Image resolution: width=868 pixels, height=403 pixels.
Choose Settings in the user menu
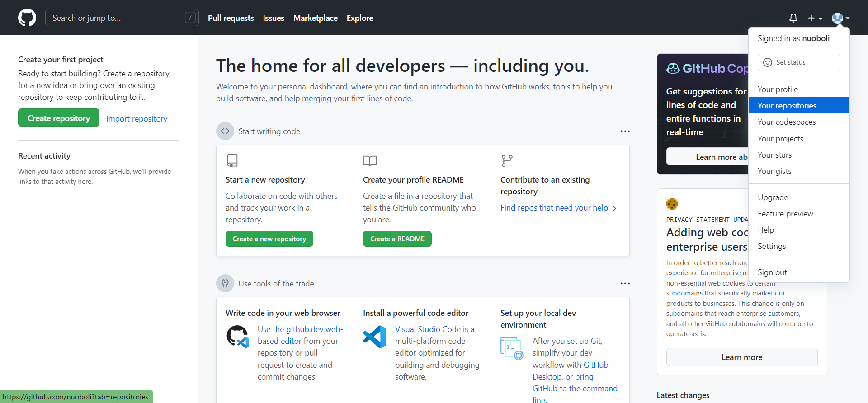[772, 246]
